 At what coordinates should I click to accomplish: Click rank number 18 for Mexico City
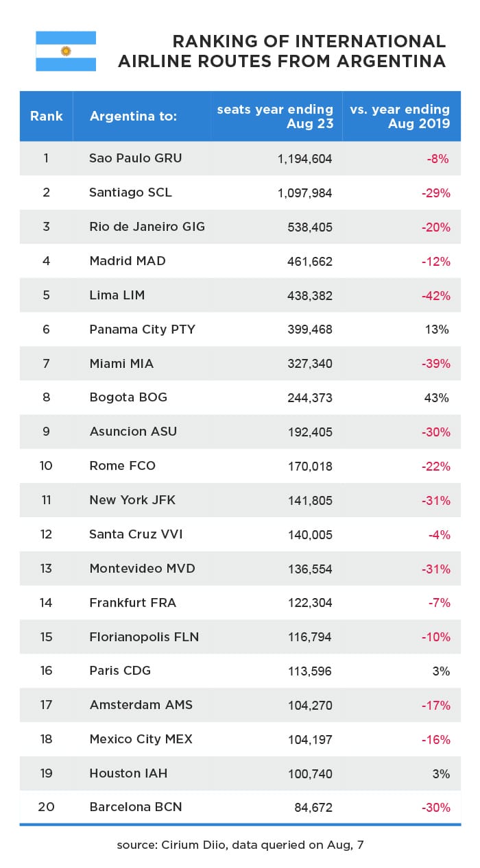(x=47, y=739)
